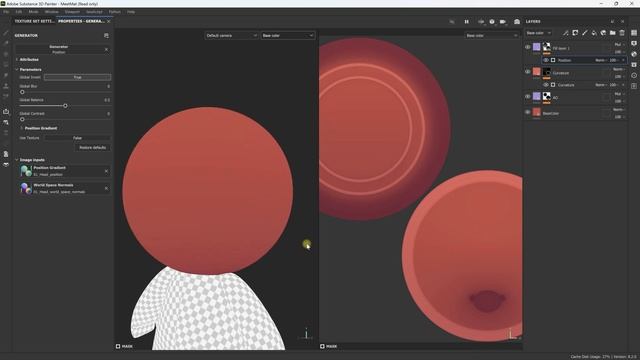Click the video camera icon in viewport toolbar
The height and width of the screenshot is (360, 640).
pyautogui.click(x=503, y=22)
